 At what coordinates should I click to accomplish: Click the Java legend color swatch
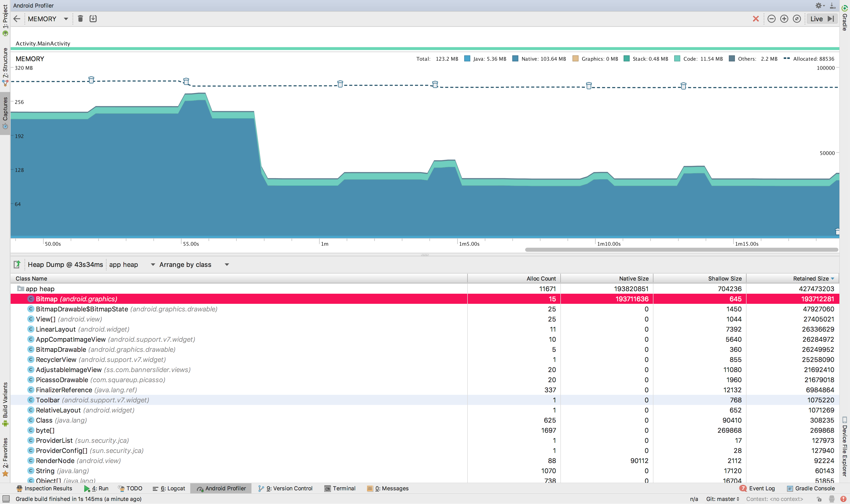tap(467, 59)
